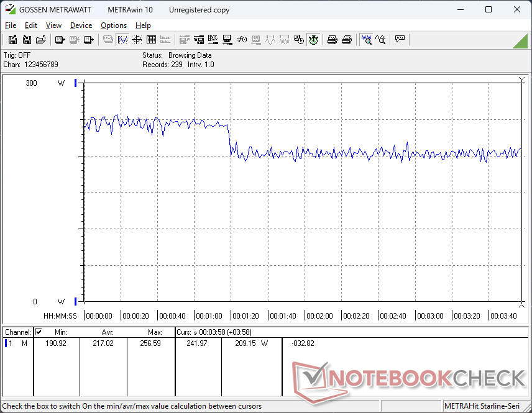Open the View menu
This screenshot has height=413, width=532.
[x=53, y=25]
